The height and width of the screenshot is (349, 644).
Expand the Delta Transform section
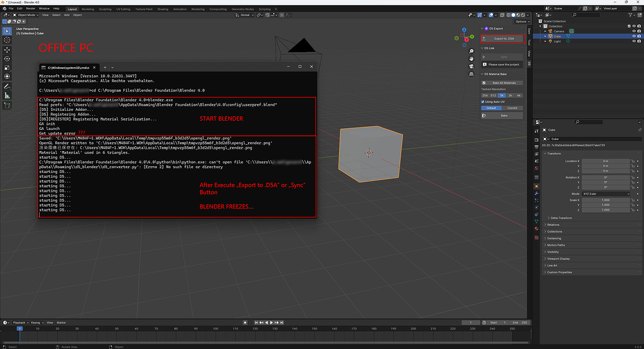point(561,218)
